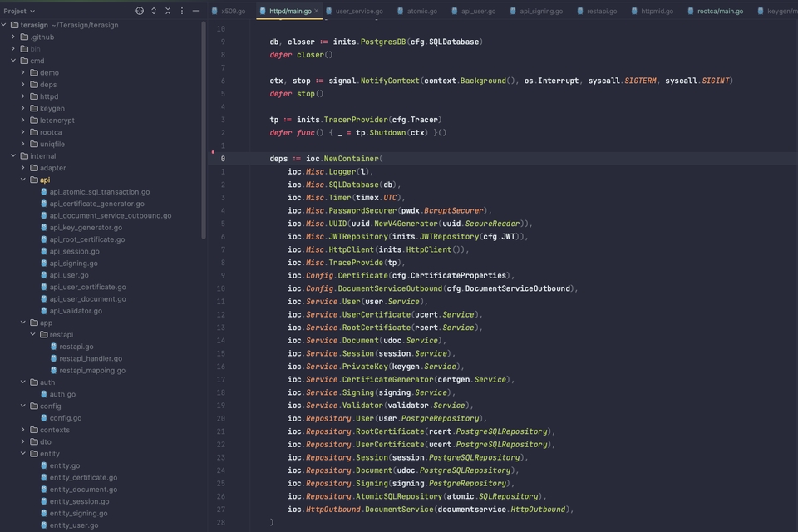Click the Go file icon next to auth.go

[44, 394]
